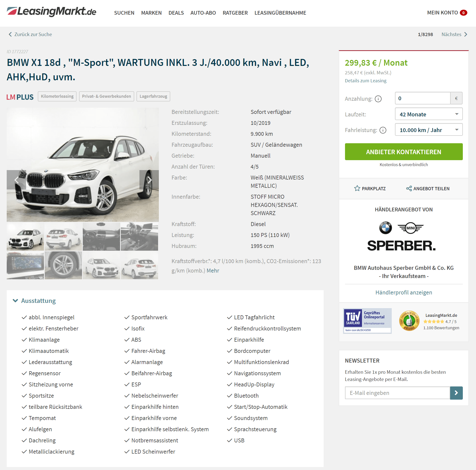Select the dashboard interior thumbnail

[101, 236]
